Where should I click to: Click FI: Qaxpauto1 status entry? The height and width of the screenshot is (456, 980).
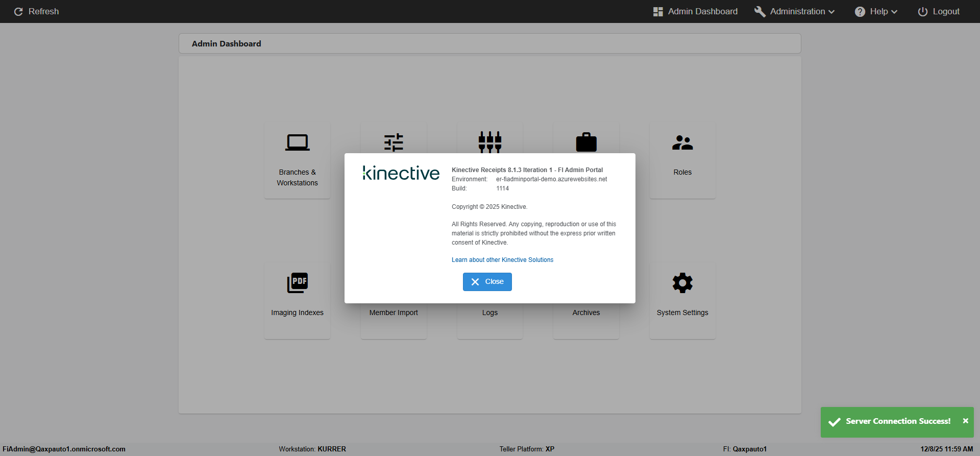(x=745, y=449)
